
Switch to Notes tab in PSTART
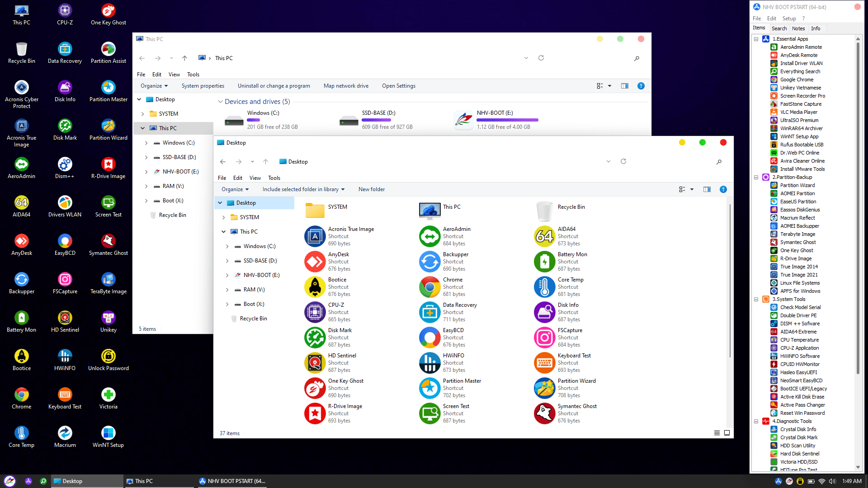(x=798, y=28)
